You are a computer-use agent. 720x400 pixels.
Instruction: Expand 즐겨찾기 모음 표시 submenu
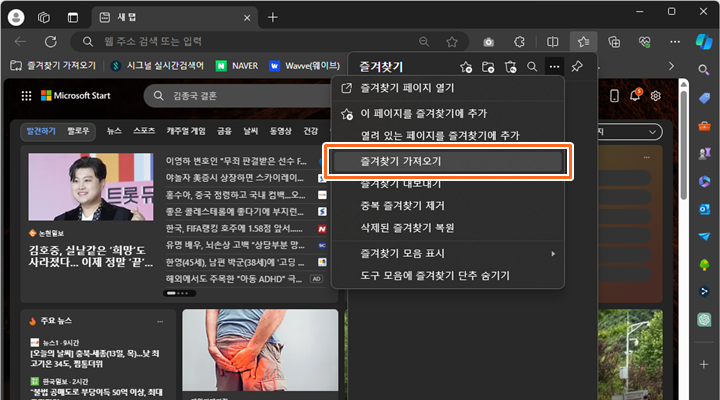point(448,254)
